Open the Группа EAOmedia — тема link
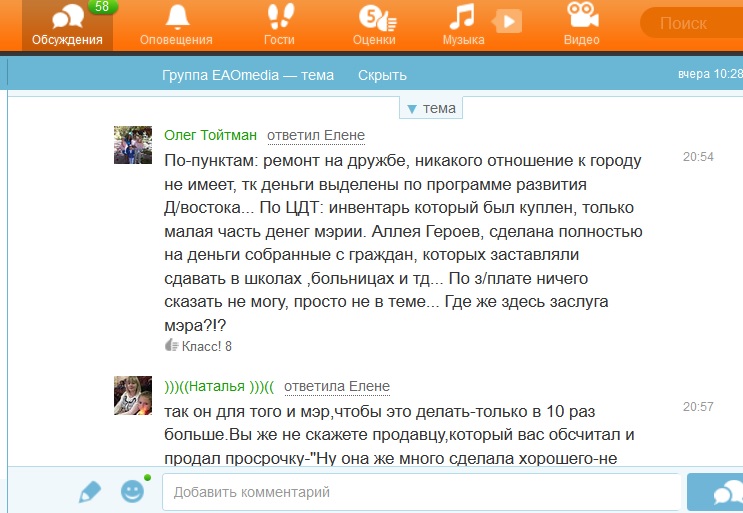 (248, 75)
